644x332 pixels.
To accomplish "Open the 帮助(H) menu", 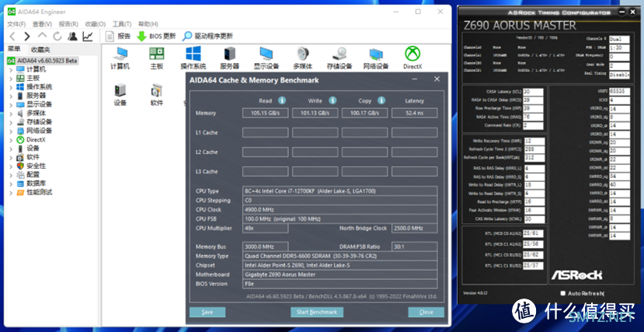I will click(x=148, y=24).
